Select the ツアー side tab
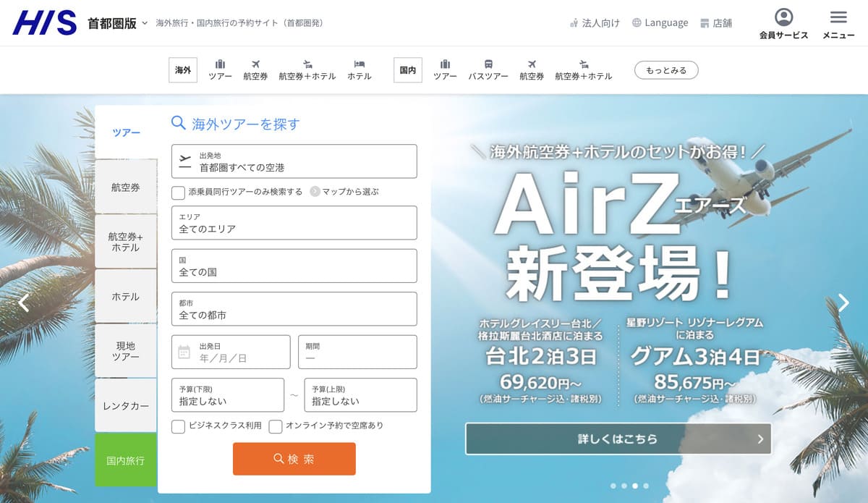 coord(126,132)
